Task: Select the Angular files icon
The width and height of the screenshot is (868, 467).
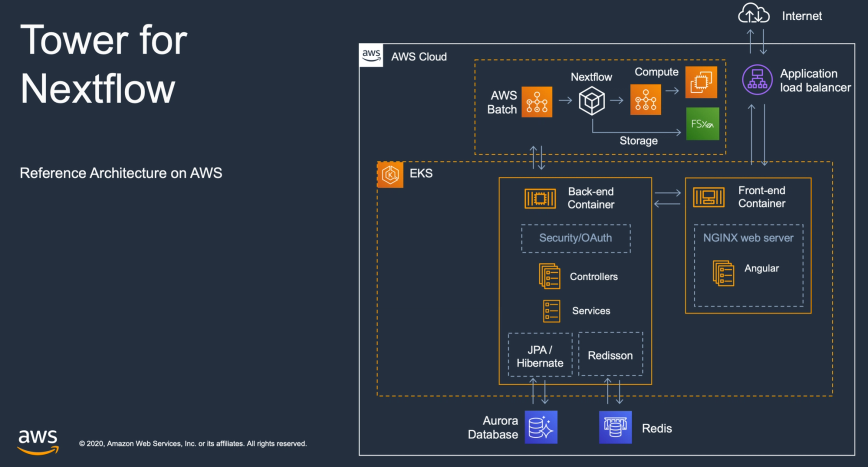Action: pos(723,273)
